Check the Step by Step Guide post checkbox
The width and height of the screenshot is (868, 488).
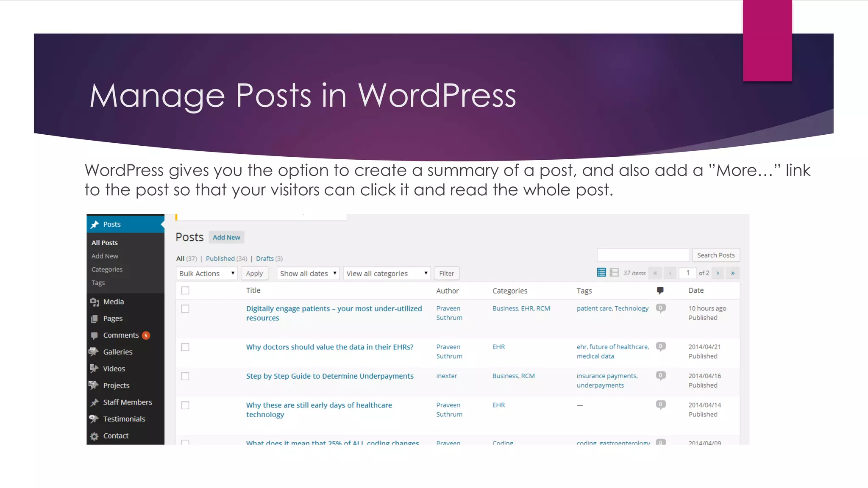[185, 376]
